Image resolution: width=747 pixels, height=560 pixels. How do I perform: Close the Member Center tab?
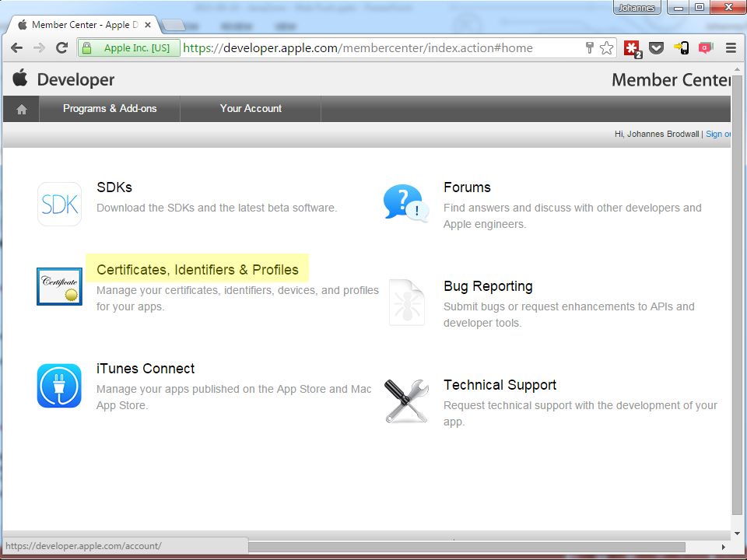pos(148,25)
